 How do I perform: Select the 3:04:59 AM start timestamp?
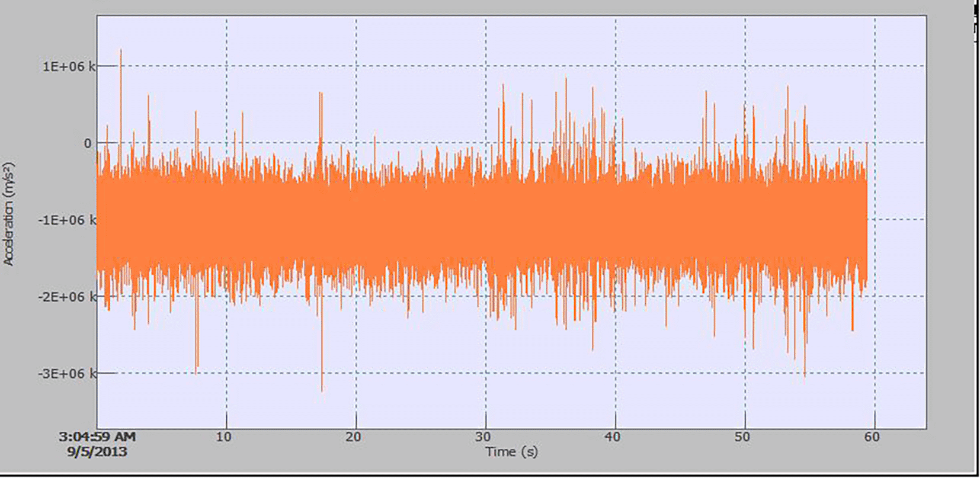[x=97, y=437]
